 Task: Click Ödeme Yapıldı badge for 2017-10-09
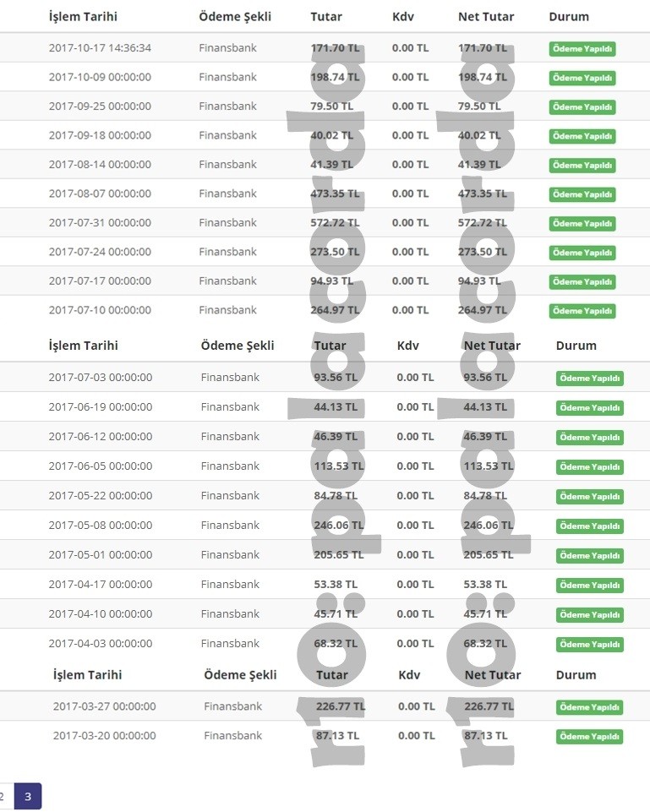(582, 78)
